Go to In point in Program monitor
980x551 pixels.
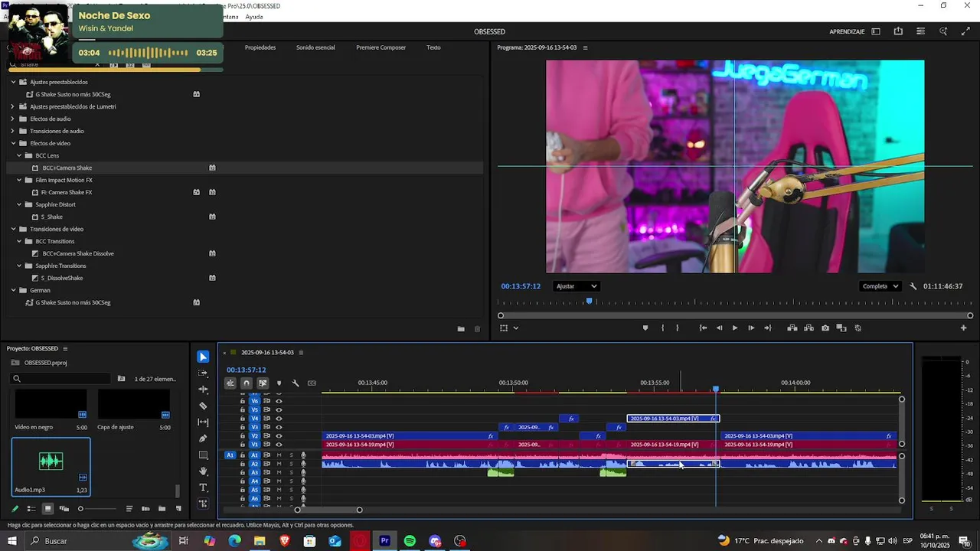click(703, 328)
